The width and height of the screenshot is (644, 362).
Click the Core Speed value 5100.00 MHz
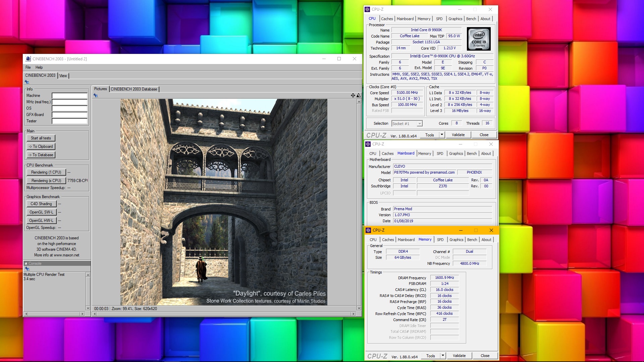click(407, 93)
